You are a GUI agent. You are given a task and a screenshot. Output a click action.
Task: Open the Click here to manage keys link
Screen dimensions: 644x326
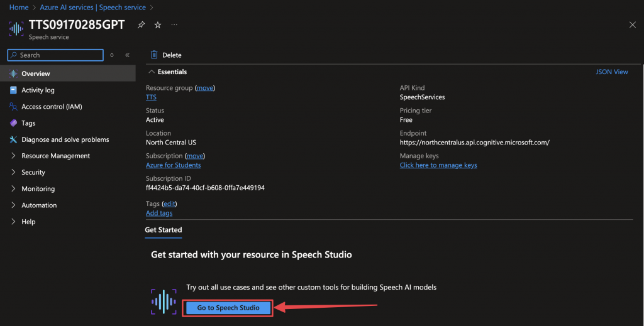click(438, 165)
